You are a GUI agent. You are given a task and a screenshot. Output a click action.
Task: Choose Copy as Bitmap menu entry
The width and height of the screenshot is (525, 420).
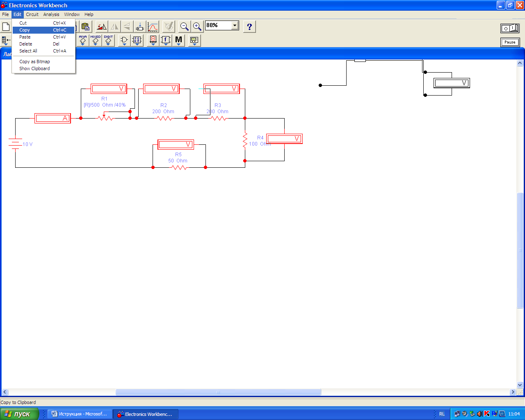(43, 62)
